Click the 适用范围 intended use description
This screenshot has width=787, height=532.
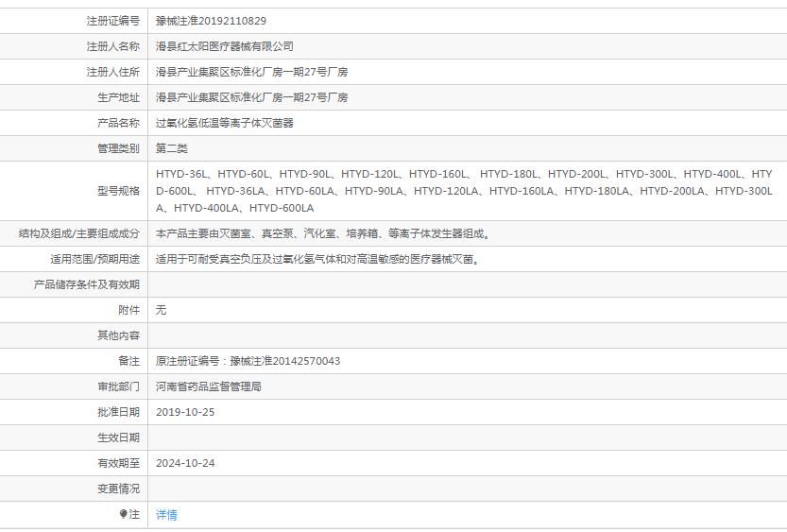click(317, 259)
